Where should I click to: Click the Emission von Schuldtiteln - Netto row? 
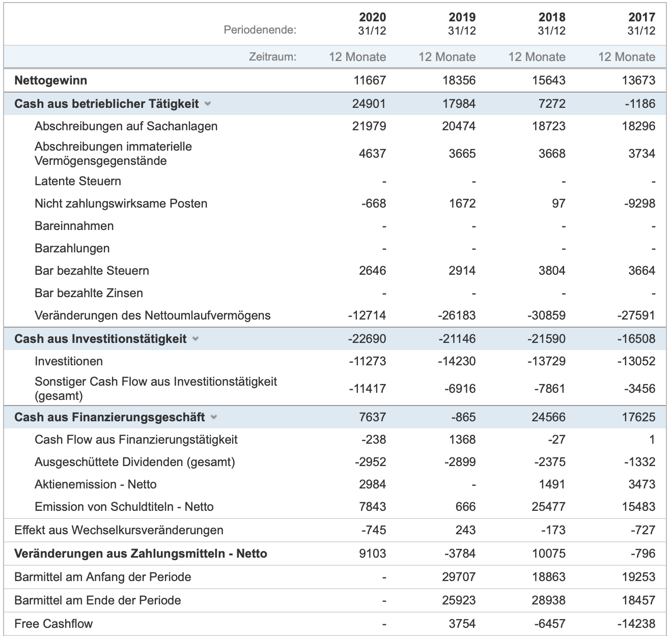335,507
